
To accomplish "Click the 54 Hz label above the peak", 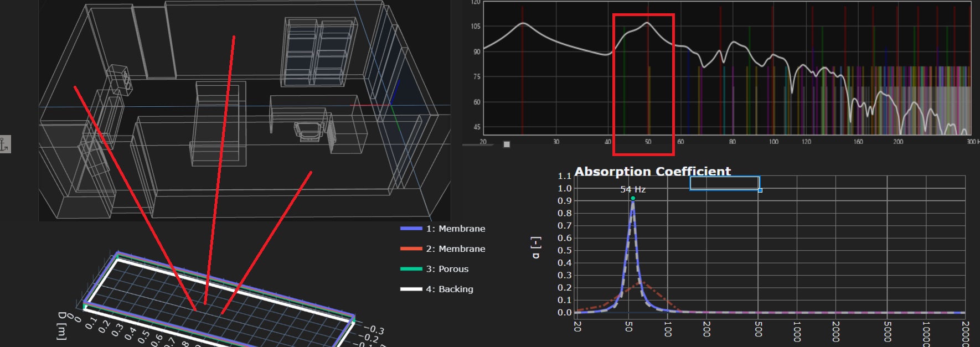I will click(x=633, y=189).
